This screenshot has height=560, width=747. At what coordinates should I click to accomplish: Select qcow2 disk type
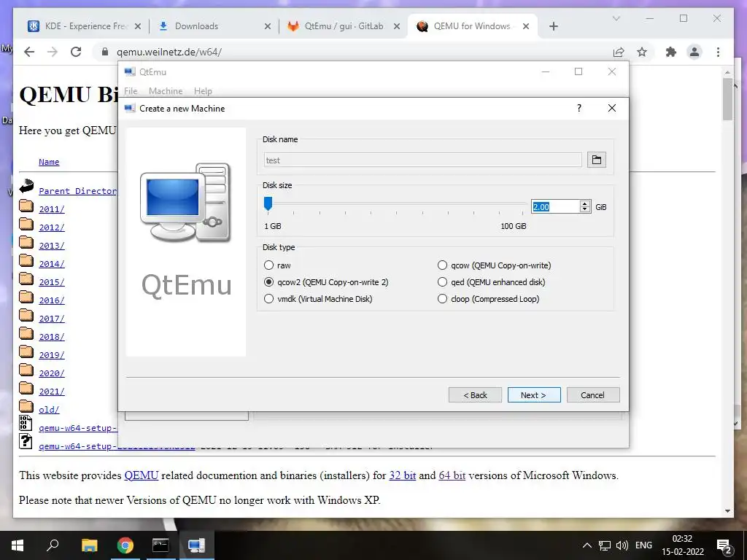pyautogui.click(x=268, y=282)
